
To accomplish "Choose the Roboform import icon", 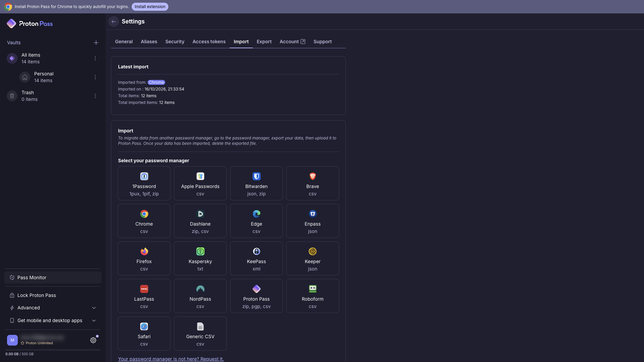I will click(313, 289).
